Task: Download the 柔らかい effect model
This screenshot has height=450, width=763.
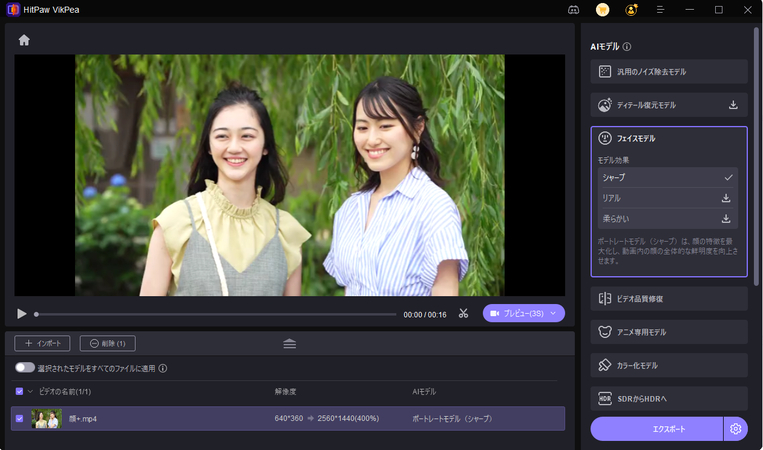Action: click(726, 219)
